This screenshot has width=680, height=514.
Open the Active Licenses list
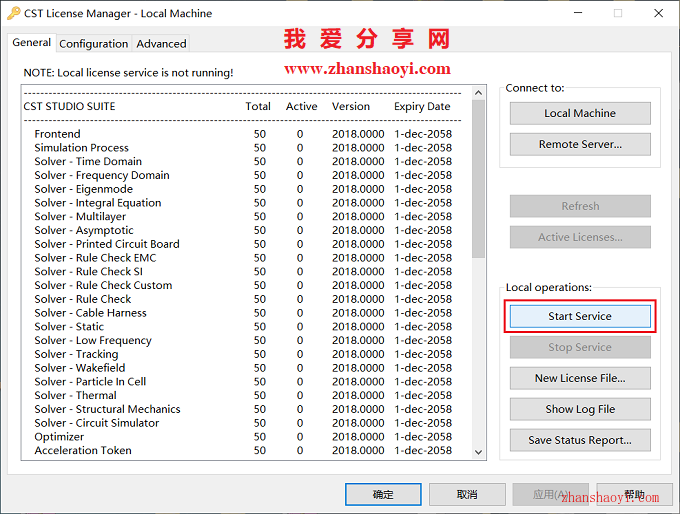pyautogui.click(x=580, y=237)
